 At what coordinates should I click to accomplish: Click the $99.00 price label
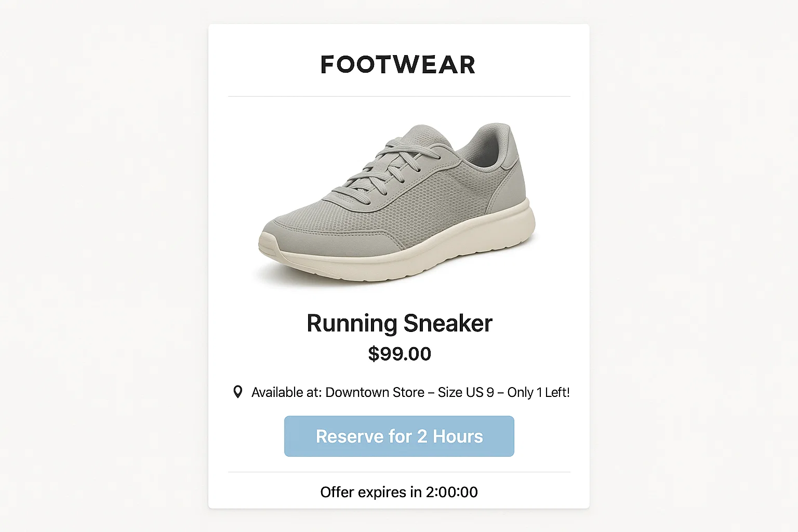[x=399, y=354]
